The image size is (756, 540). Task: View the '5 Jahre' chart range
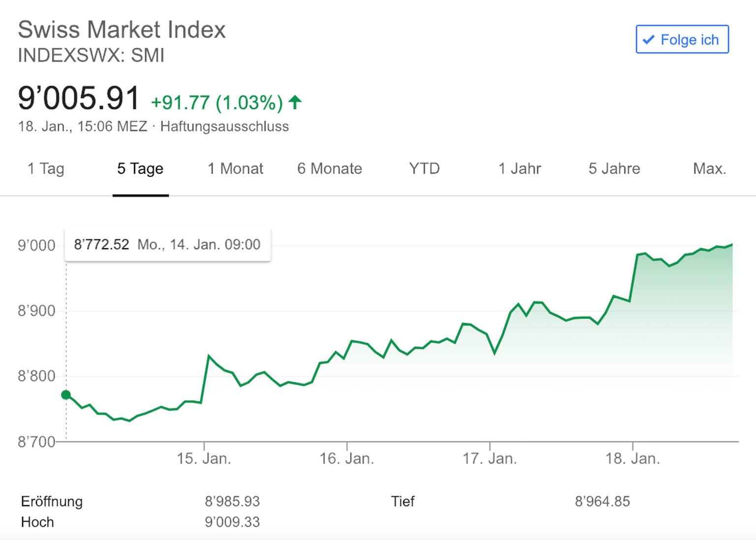point(614,169)
